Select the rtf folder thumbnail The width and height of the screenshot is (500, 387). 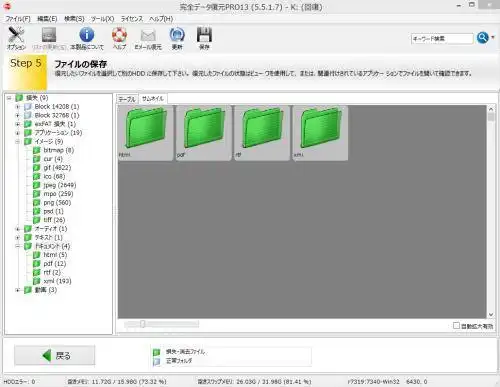pos(262,133)
